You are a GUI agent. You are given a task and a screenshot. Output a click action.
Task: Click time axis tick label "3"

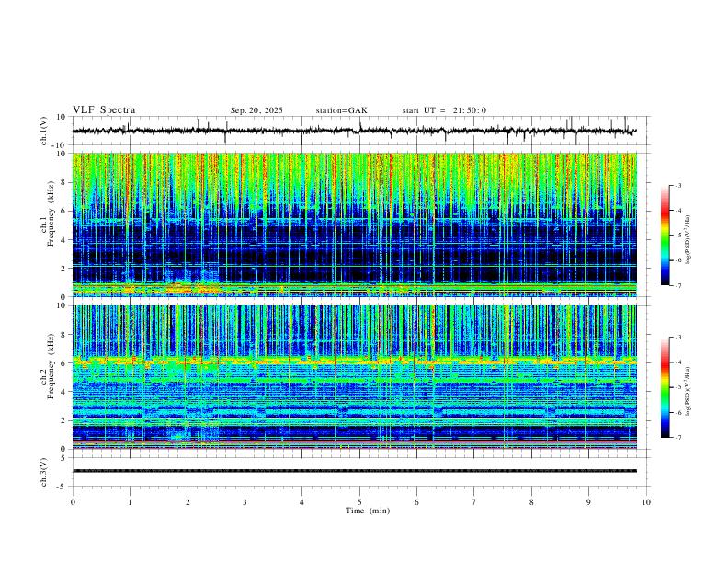(245, 502)
